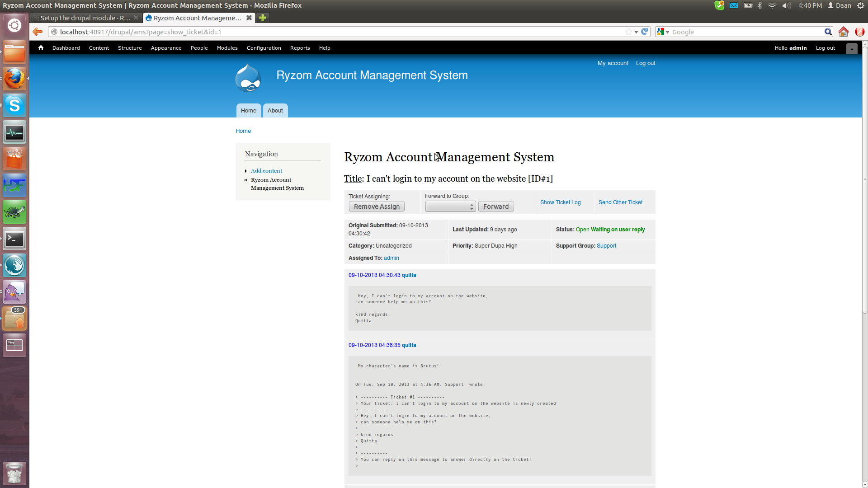This screenshot has width=868, height=488.
Task: Open the Forward to Group dropdown
Action: click(x=450, y=206)
